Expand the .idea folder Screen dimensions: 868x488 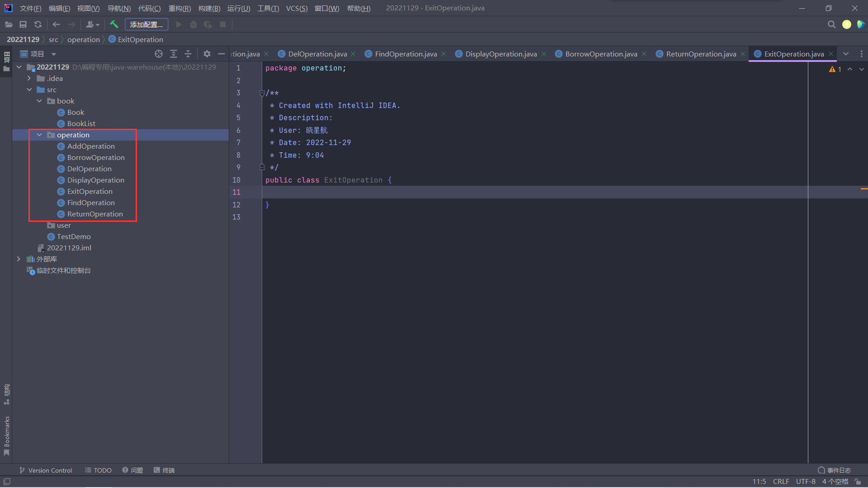click(x=29, y=78)
